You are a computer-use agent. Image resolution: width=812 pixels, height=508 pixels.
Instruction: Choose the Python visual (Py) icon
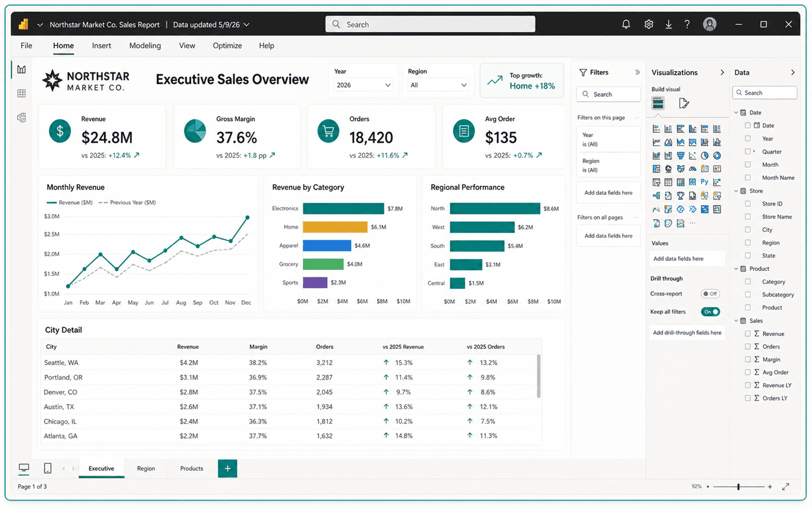click(x=704, y=181)
